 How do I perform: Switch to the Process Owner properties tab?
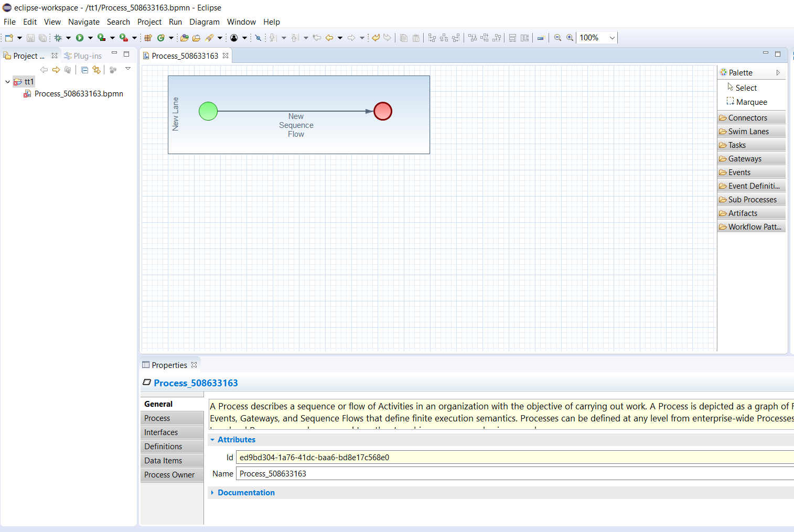point(172,475)
